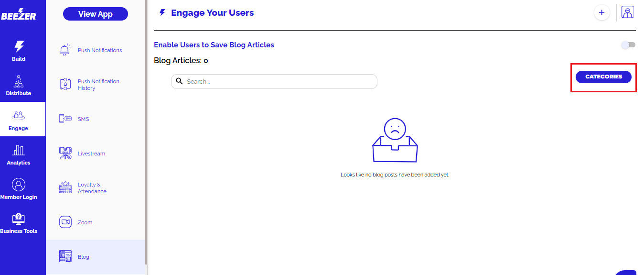This screenshot has width=644, height=275.
Task: Click the user profile icon
Action: (x=627, y=12)
